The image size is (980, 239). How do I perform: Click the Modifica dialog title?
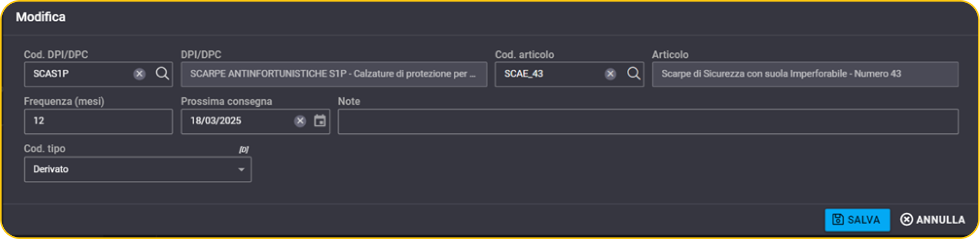point(41,17)
